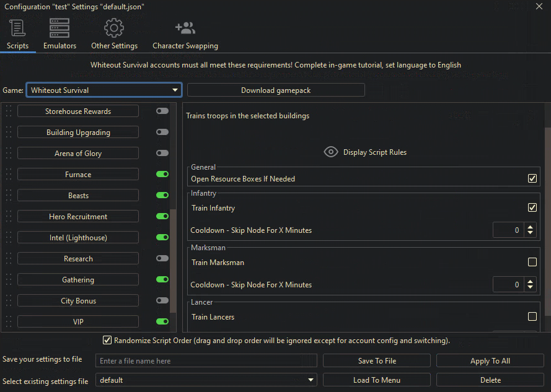Viewport: 551px width, 392px height.
Task: Select the Intel (Lighthouse) script
Action: pyautogui.click(x=78, y=237)
